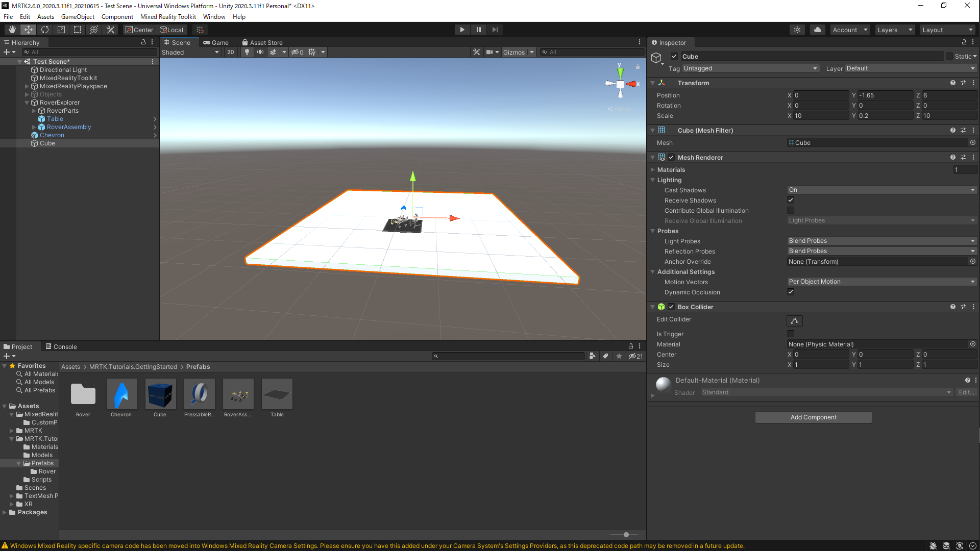
Task: Toggle Dynamic Occlusion checkbox
Action: (791, 292)
